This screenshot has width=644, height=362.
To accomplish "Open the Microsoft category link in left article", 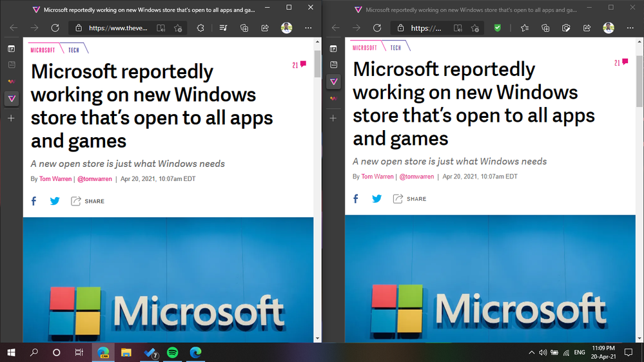I will (43, 50).
